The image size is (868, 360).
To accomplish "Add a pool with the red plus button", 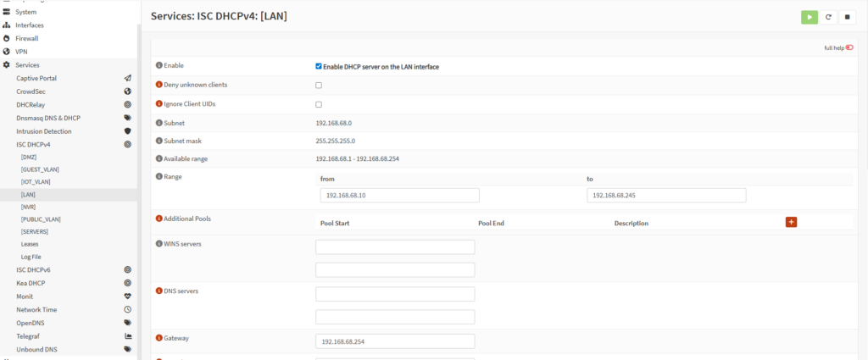I will [791, 222].
